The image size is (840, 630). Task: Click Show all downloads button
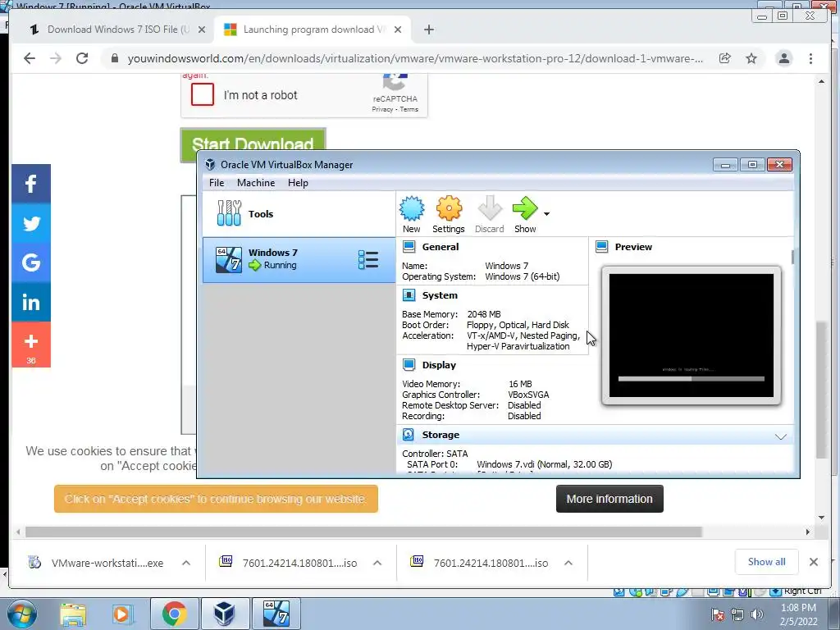click(x=767, y=562)
